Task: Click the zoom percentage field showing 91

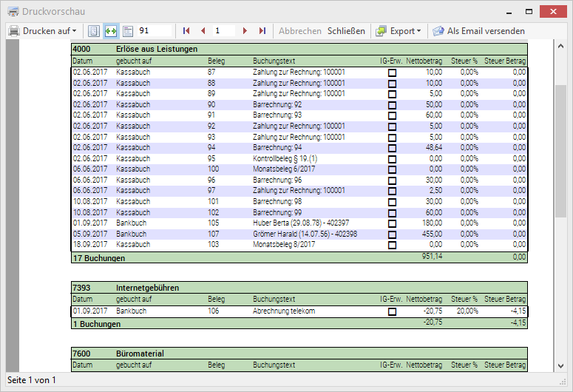Action: click(x=154, y=31)
